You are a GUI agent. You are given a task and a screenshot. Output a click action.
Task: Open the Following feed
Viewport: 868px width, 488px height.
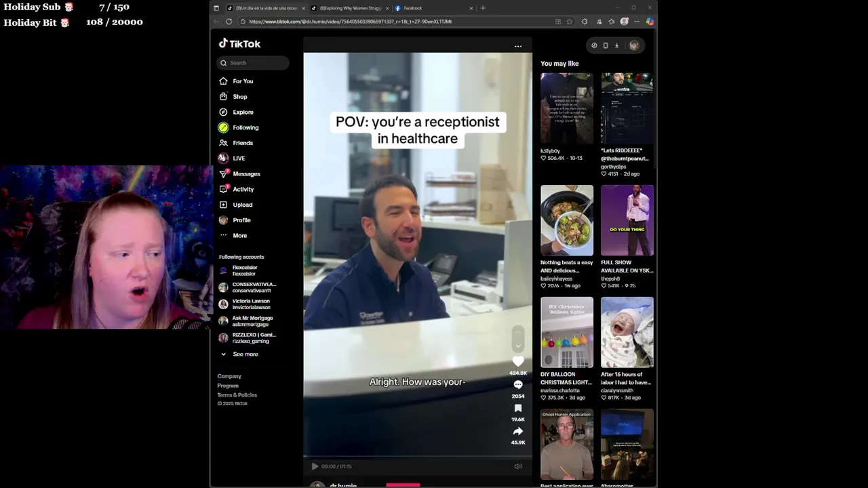[239, 127]
